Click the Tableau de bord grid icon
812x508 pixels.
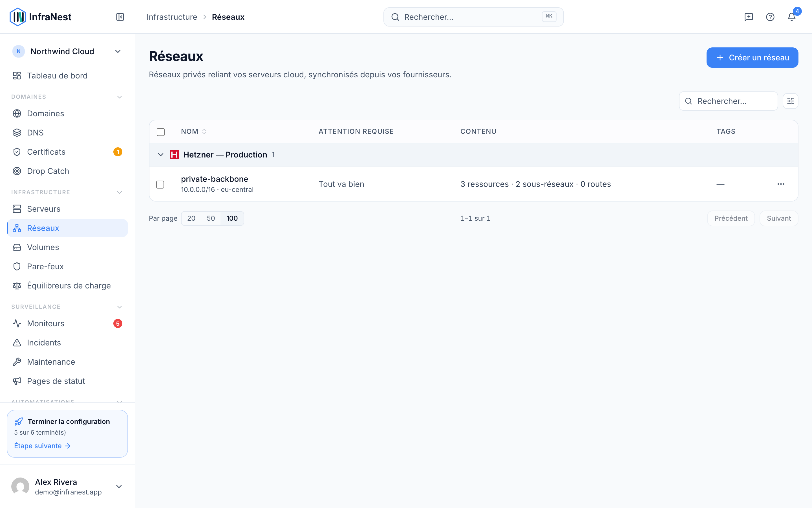point(17,76)
